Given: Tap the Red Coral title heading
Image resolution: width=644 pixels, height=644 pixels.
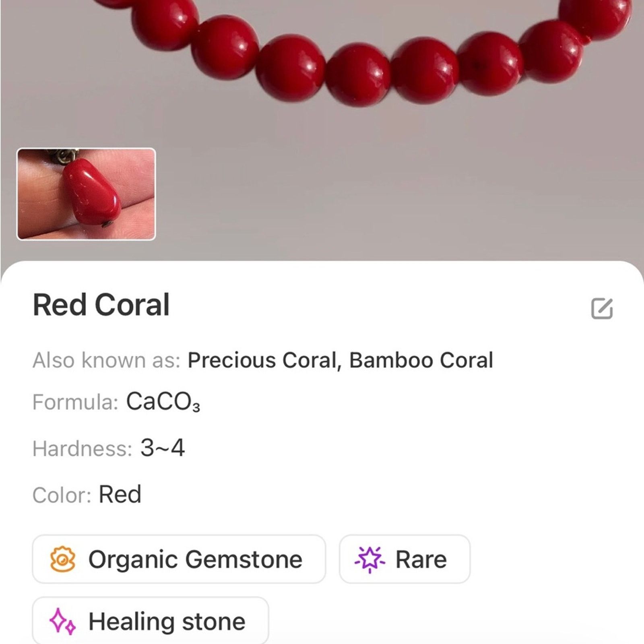Looking at the screenshot, I should point(101,305).
